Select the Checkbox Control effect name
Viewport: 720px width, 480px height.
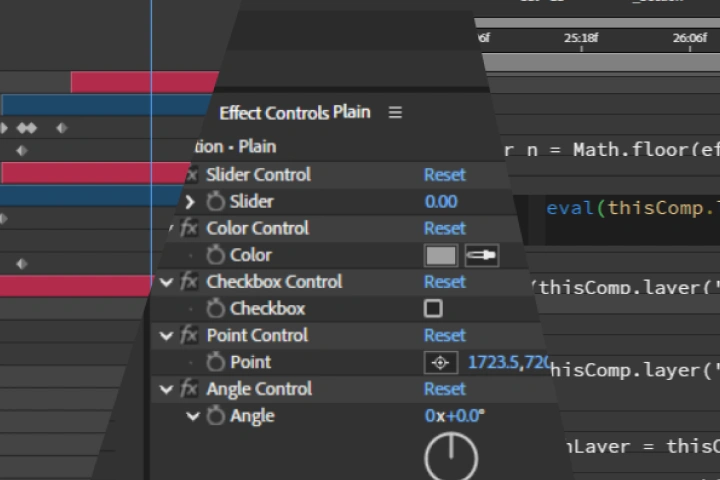coord(275,282)
